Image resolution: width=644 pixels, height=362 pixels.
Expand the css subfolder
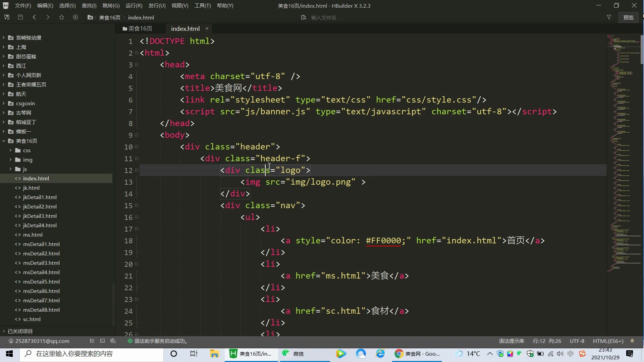pos(10,150)
